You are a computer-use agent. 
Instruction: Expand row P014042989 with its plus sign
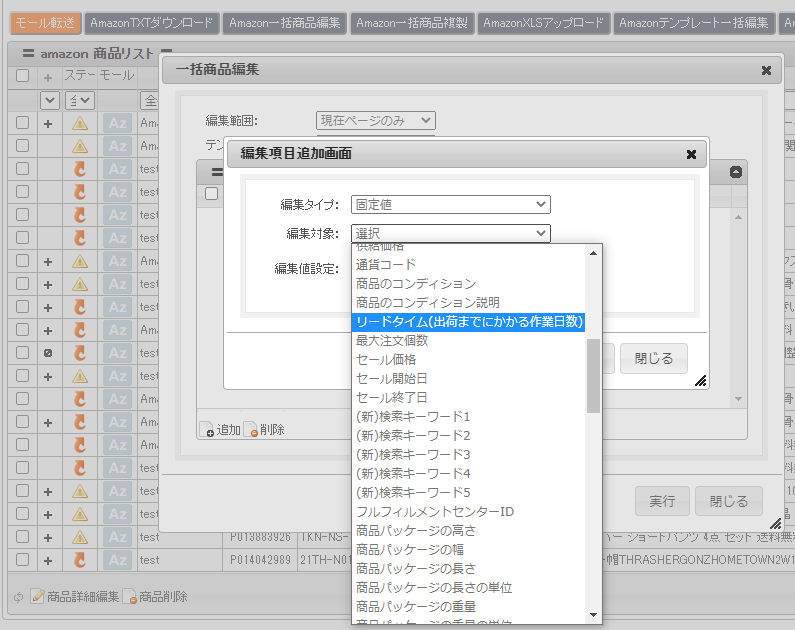[x=48, y=561]
